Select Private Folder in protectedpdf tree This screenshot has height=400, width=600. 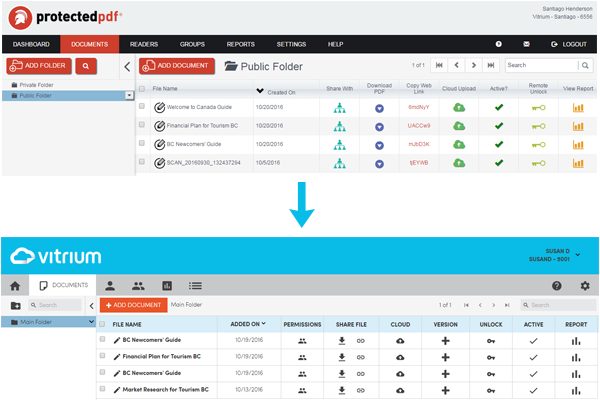coord(36,85)
